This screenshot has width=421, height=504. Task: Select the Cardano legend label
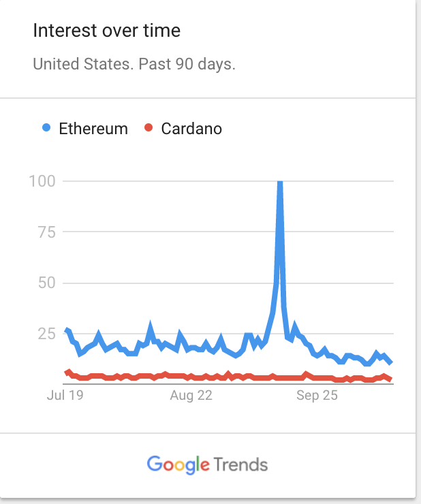191,129
